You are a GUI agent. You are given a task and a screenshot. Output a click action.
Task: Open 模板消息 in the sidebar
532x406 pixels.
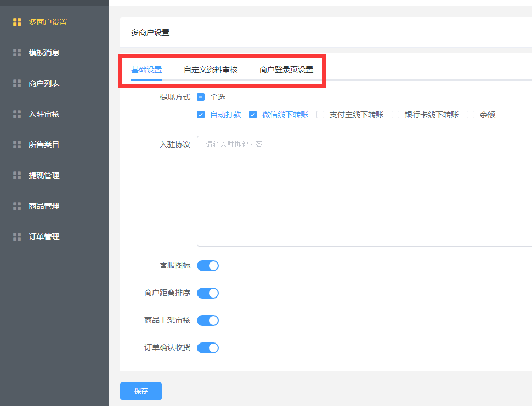click(x=44, y=53)
